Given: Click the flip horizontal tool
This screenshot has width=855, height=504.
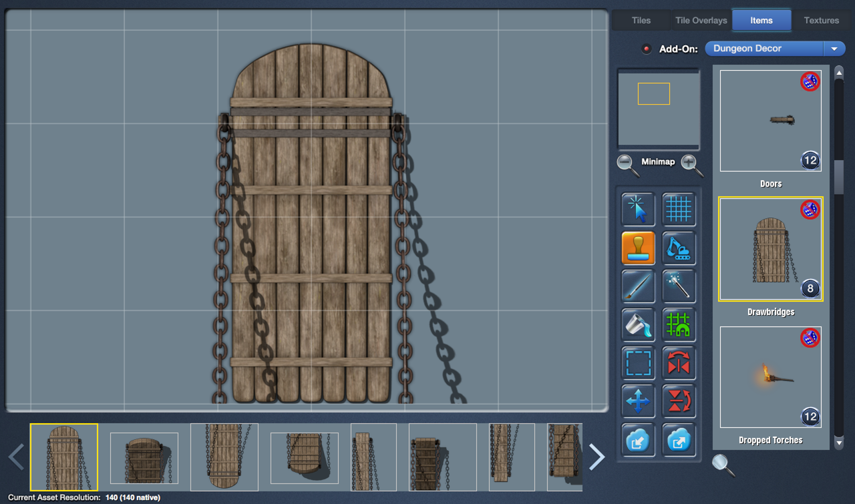Looking at the screenshot, I should [679, 363].
